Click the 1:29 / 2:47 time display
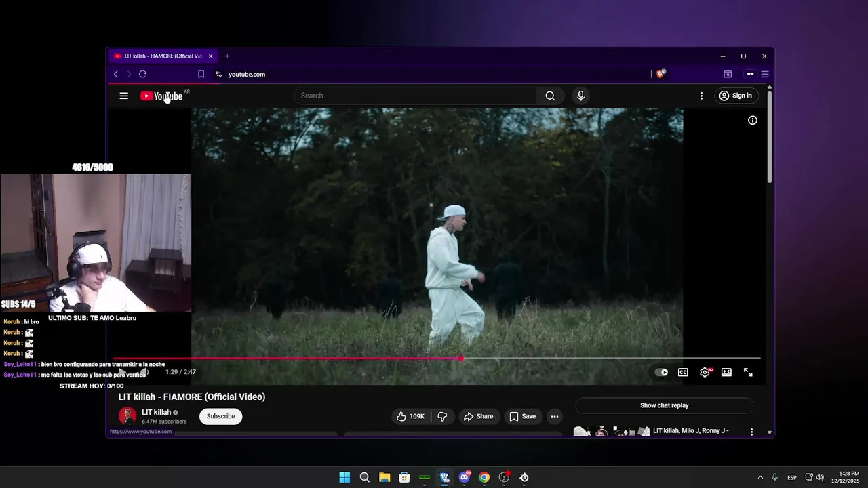868x488 pixels. pyautogui.click(x=180, y=372)
